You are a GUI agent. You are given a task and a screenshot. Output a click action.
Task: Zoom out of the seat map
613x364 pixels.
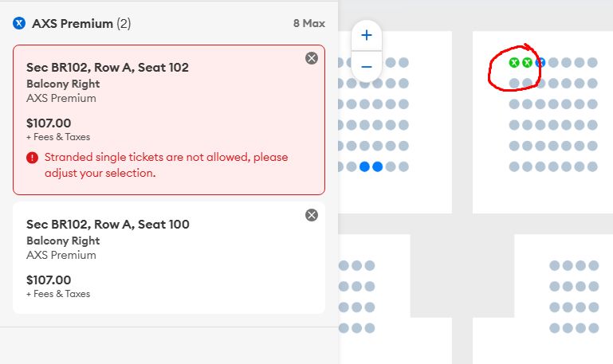pyautogui.click(x=367, y=66)
